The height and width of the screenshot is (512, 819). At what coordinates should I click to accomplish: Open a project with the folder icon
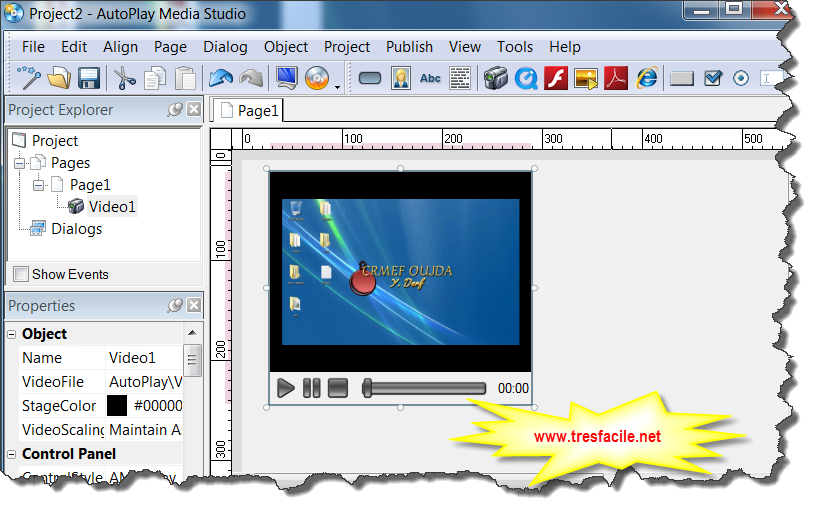coord(59,78)
